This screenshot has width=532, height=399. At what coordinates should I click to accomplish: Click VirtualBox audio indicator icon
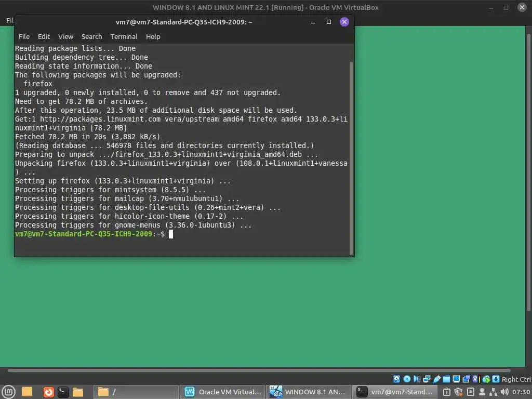pos(417,379)
